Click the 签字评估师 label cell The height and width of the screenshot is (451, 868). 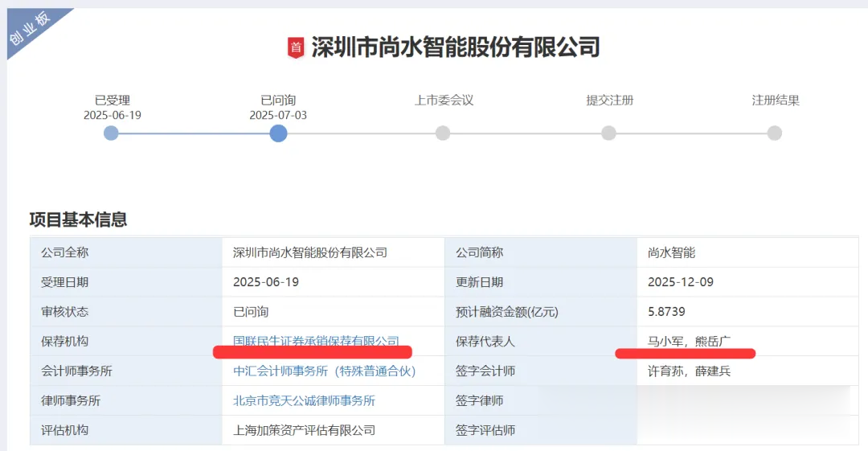541,430
